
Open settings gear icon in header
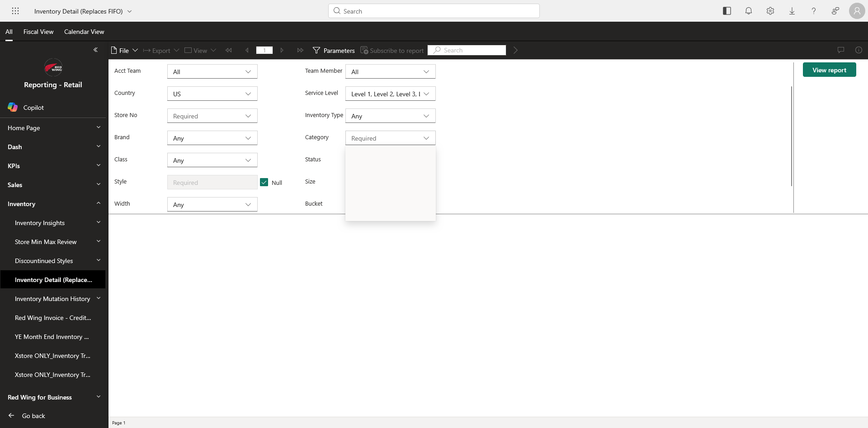tap(770, 11)
